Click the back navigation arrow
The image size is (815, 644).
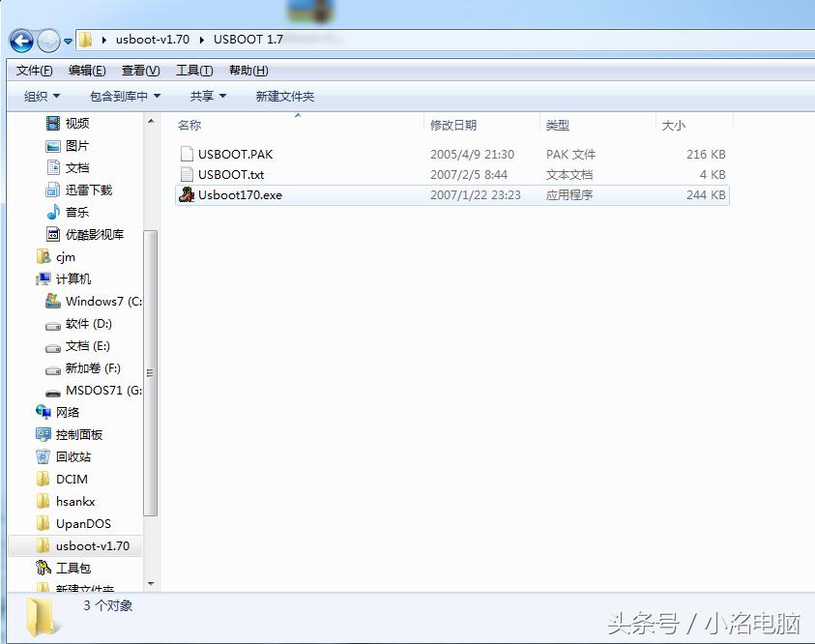pyautogui.click(x=20, y=41)
